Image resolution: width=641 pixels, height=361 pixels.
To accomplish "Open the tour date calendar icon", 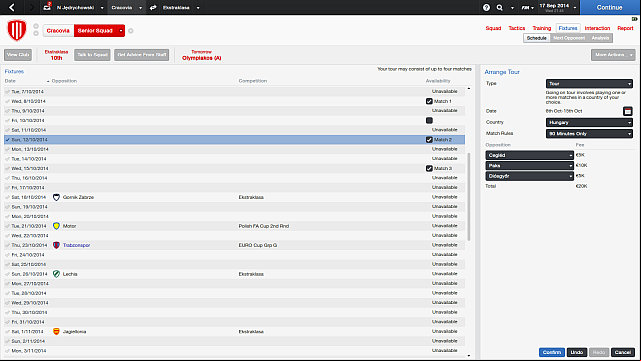I will pos(628,111).
